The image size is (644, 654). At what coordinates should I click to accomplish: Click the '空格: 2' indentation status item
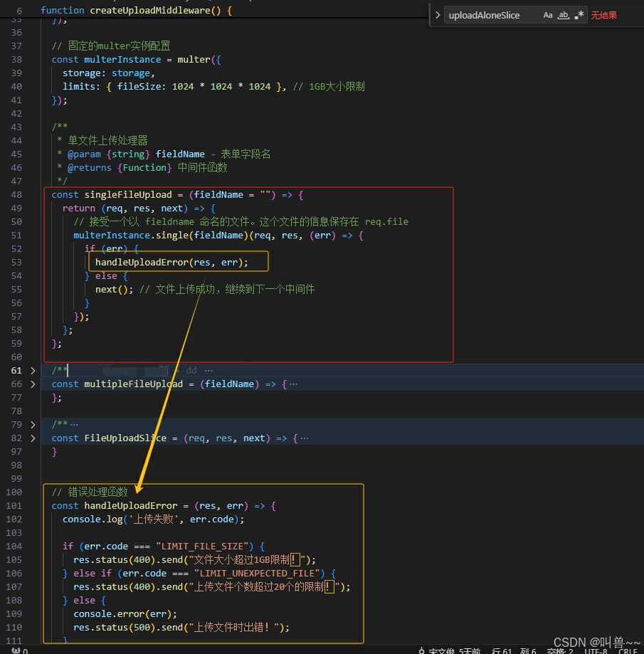(x=560, y=650)
